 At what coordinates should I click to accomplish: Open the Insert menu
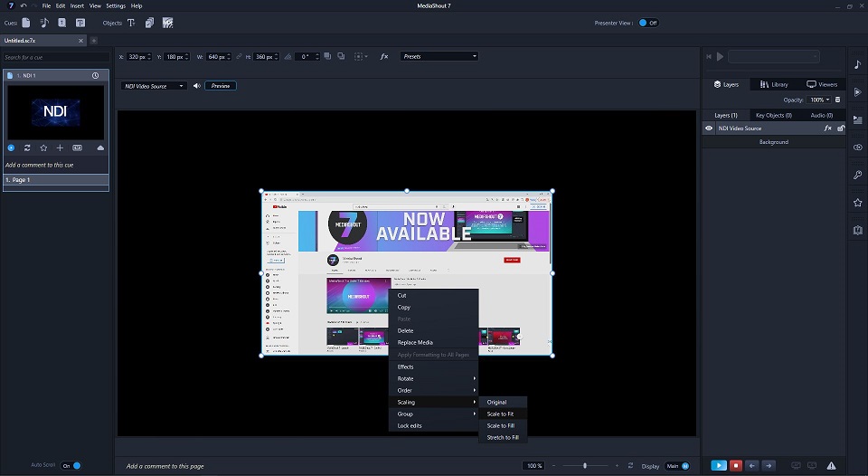pyautogui.click(x=77, y=5)
